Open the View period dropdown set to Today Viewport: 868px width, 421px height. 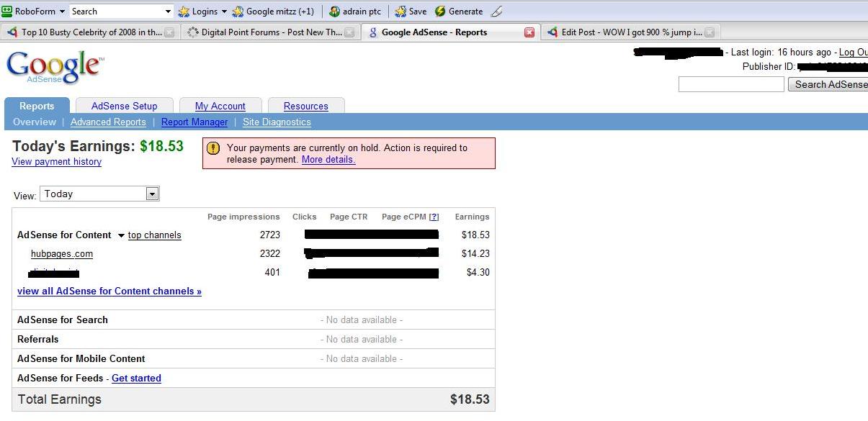(x=99, y=194)
